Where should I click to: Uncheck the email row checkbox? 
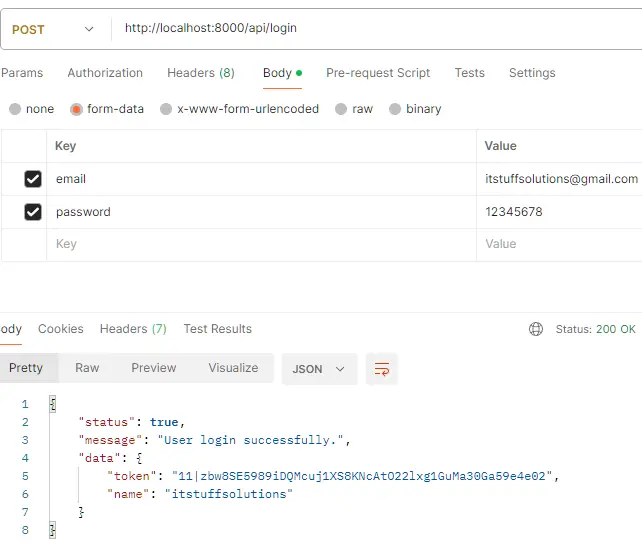point(33,179)
